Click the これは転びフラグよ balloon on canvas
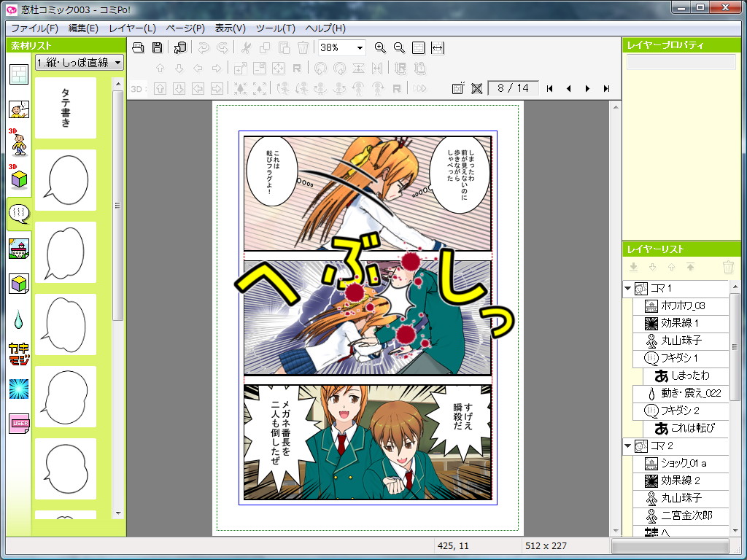747x560 pixels. click(272, 171)
